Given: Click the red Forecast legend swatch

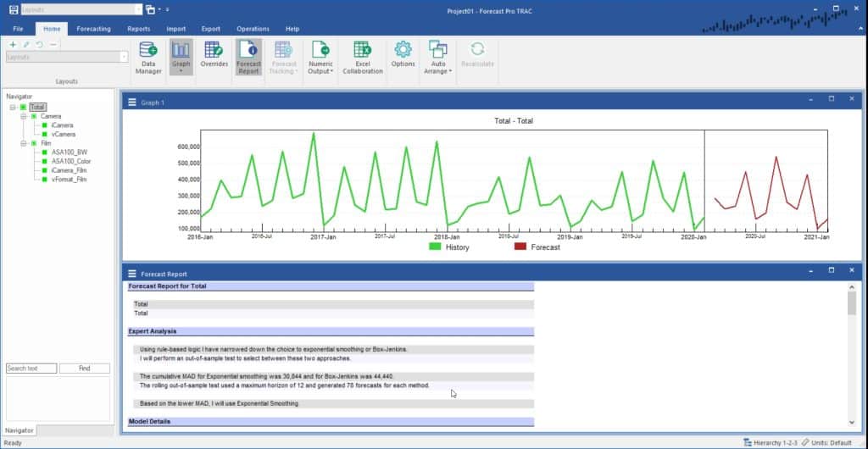Looking at the screenshot, I should 520,247.
